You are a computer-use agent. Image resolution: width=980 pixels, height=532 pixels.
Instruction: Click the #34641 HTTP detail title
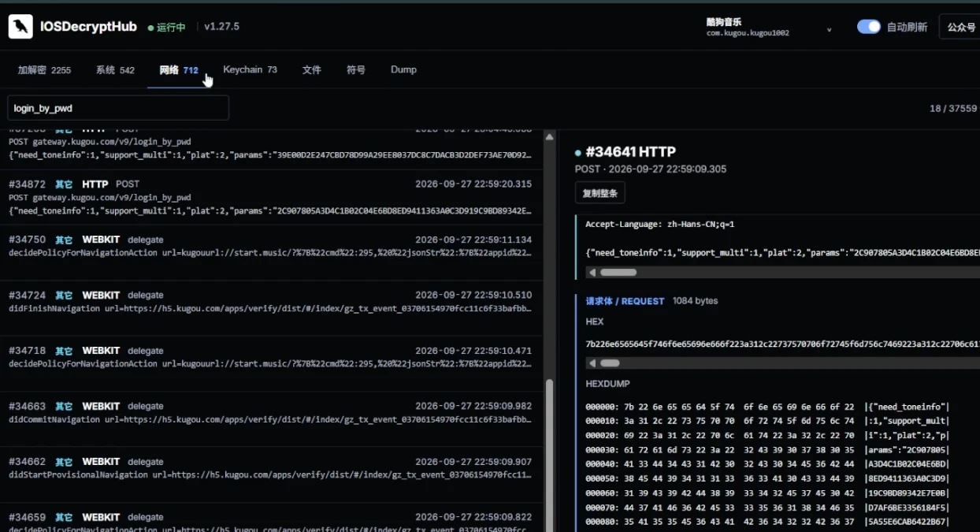[x=630, y=152]
